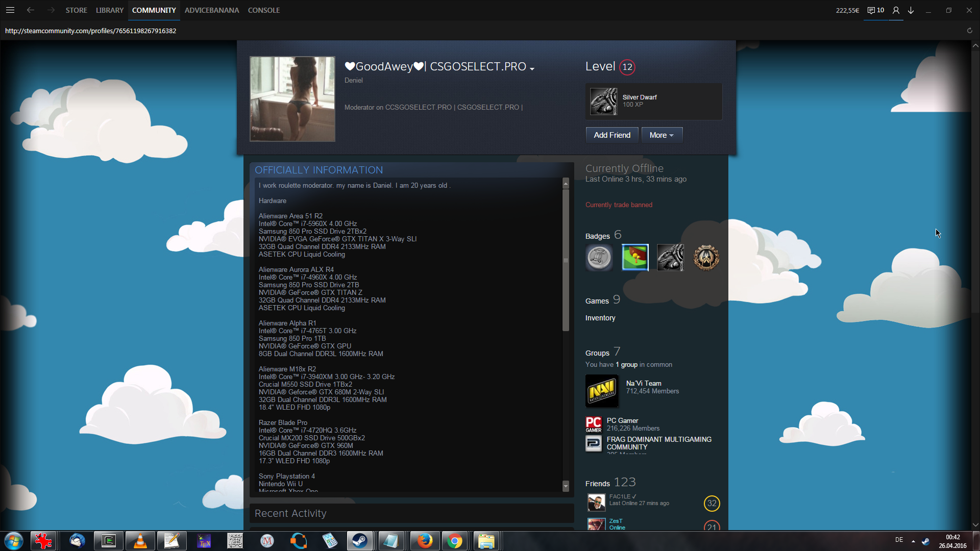Click the Add Friend button
The height and width of the screenshot is (551, 980).
(612, 135)
